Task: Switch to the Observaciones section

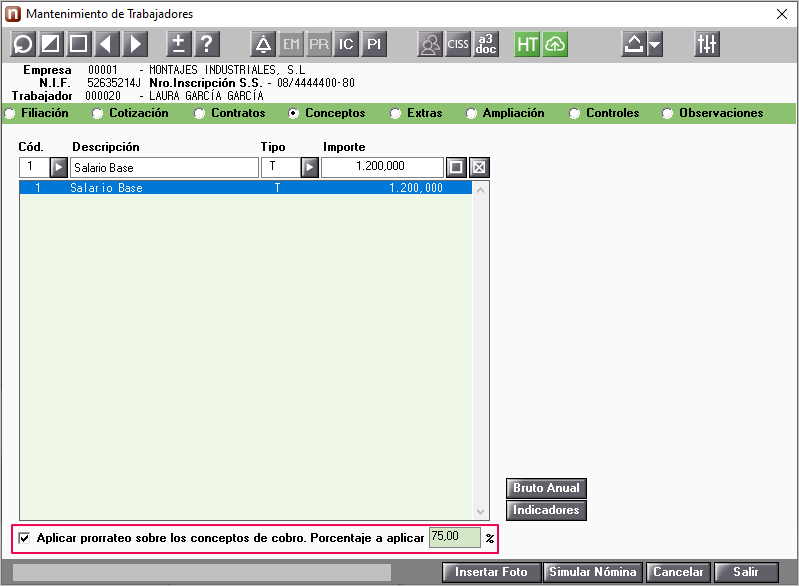Action: click(668, 114)
